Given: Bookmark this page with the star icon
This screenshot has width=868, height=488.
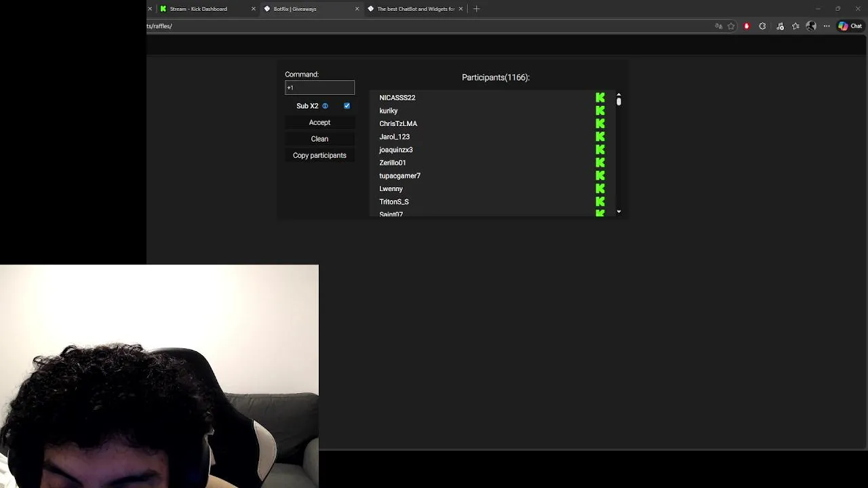Looking at the screenshot, I should (731, 26).
